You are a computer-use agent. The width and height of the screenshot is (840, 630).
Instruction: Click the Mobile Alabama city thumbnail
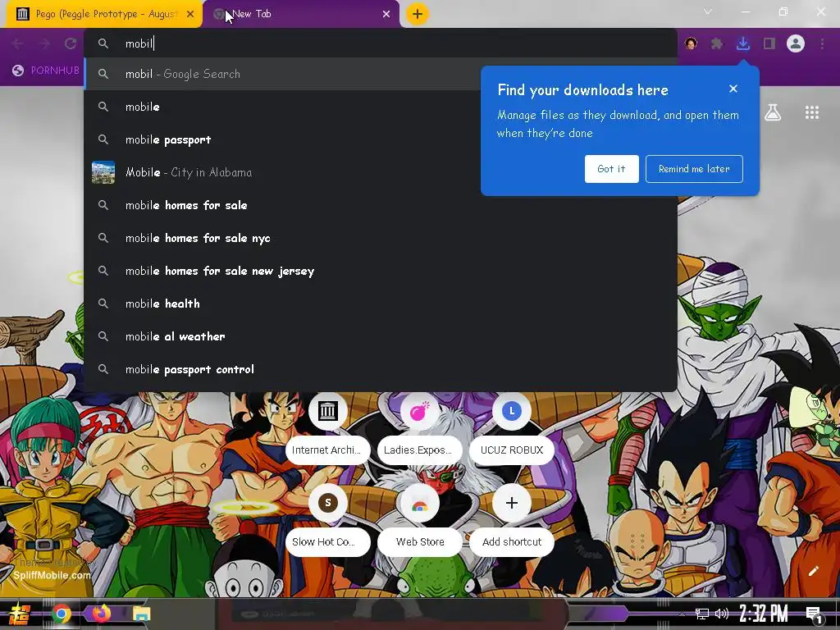103,172
